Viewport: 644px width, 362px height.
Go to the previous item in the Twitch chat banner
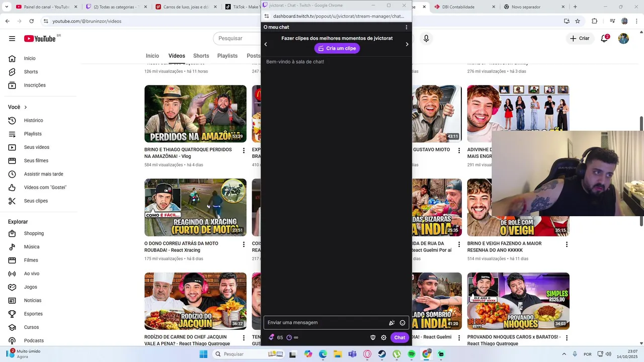click(266, 44)
